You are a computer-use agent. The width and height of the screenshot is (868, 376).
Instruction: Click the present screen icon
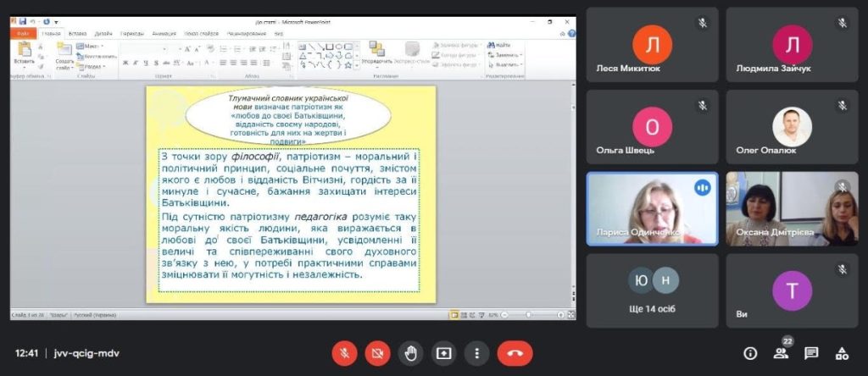point(444,352)
